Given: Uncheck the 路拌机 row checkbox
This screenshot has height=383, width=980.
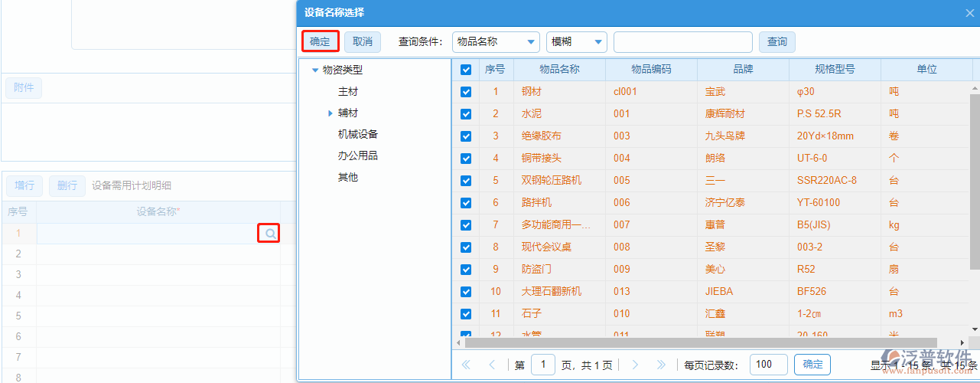Looking at the screenshot, I should 466,203.
